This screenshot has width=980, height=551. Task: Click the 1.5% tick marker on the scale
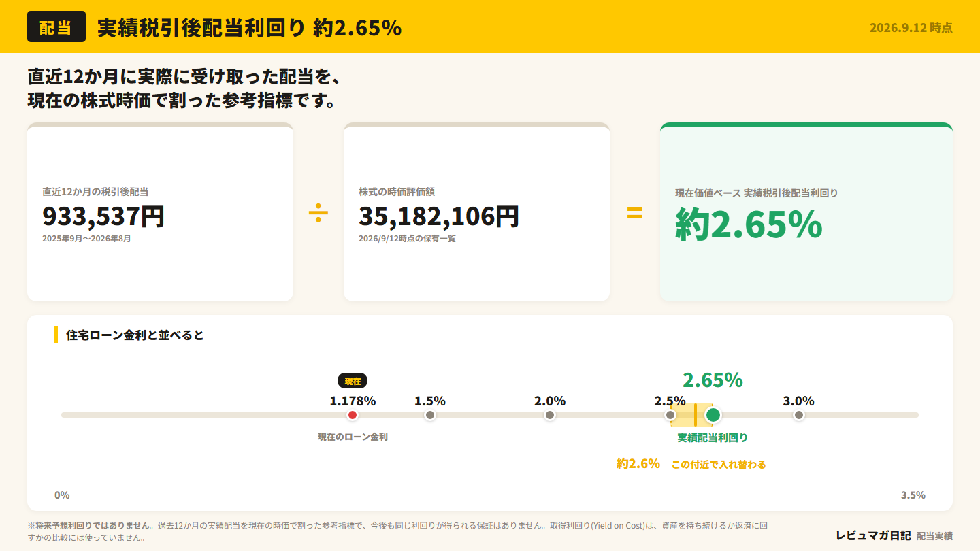tap(430, 415)
